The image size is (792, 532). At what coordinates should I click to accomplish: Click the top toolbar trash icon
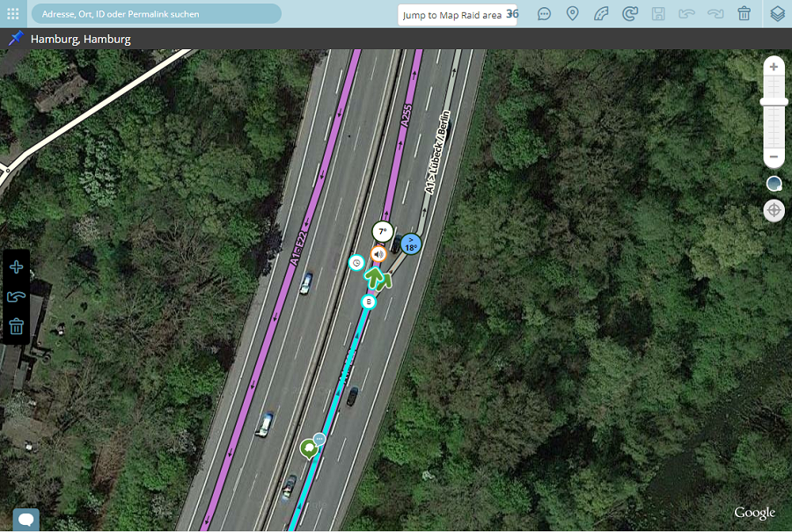tap(744, 14)
